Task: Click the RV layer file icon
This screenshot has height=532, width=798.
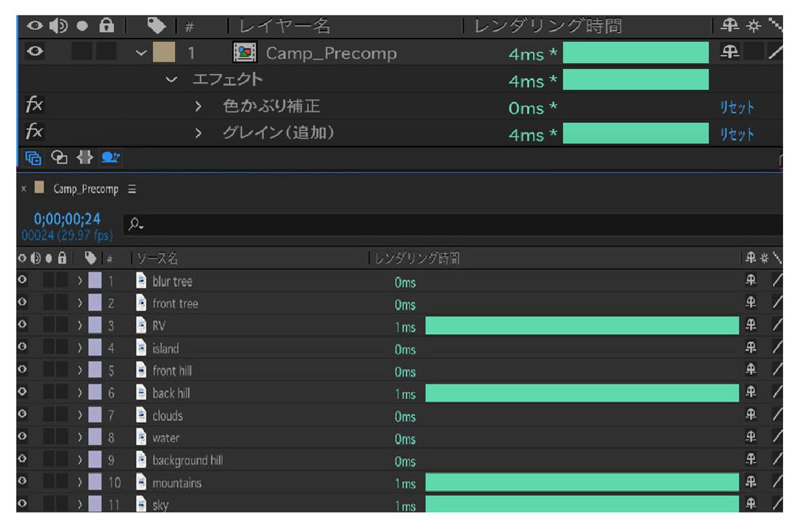Action: 142,326
